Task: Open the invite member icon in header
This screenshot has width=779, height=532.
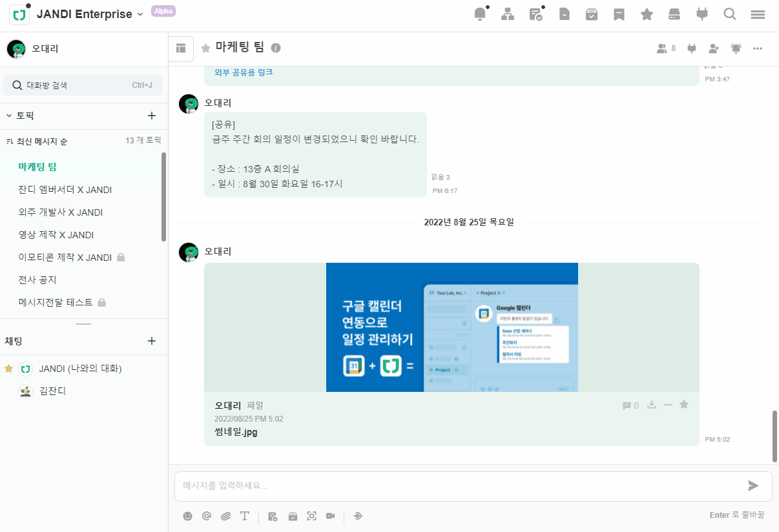Action: click(714, 48)
